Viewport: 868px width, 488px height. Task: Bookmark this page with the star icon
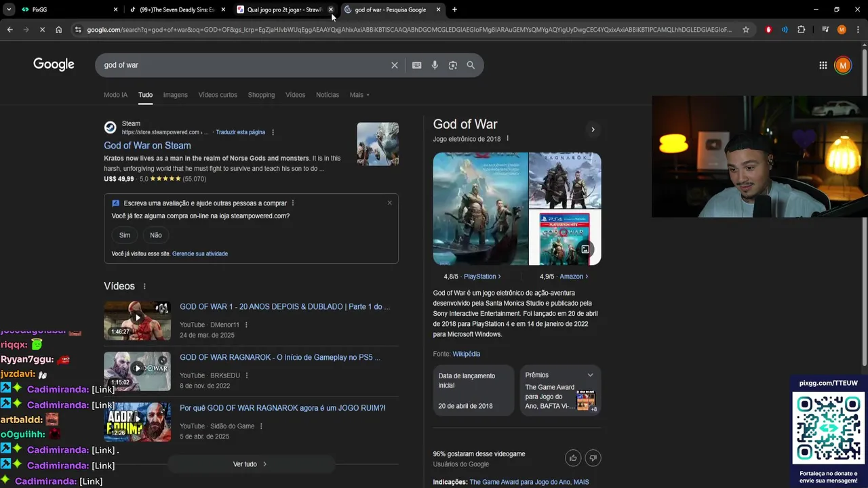pyautogui.click(x=746, y=30)
